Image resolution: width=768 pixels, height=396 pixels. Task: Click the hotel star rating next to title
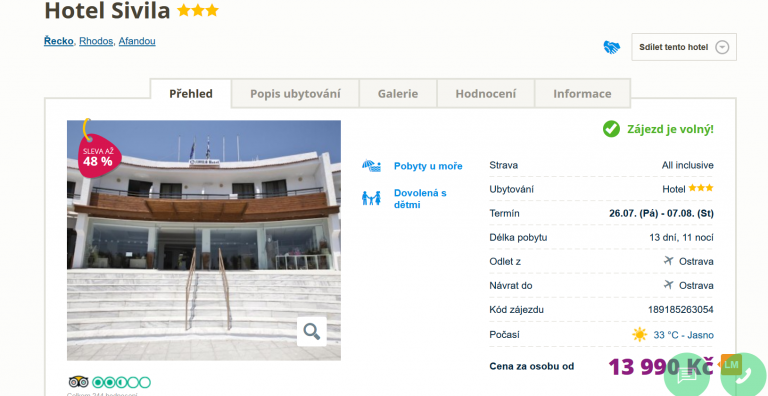click(198, 10)
